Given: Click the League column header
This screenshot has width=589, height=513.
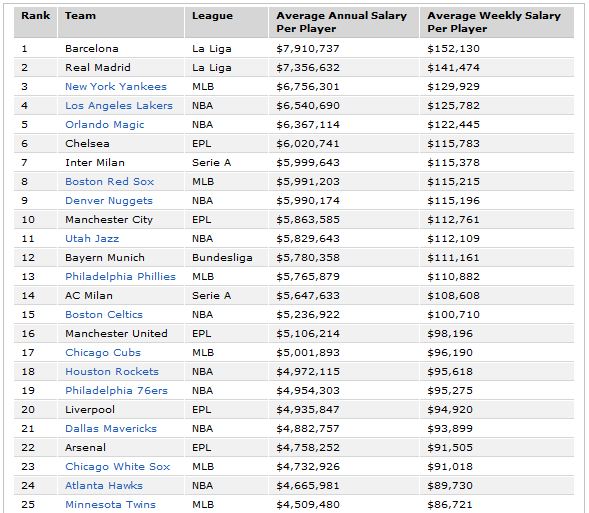Looking at the screenshot, I should pyautogui.click(x=212, y=16).
